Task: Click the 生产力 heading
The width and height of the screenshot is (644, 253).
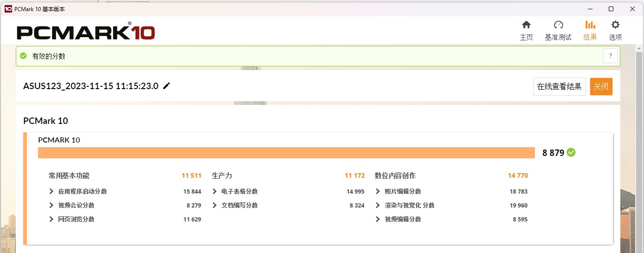Action: coord(222,175)
